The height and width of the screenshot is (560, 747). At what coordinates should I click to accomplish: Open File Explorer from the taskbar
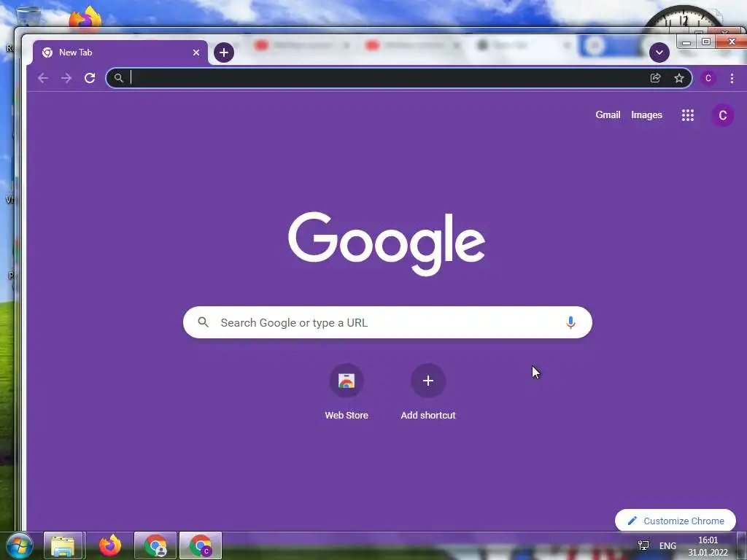pyautogui.click(x=63, y=545)
